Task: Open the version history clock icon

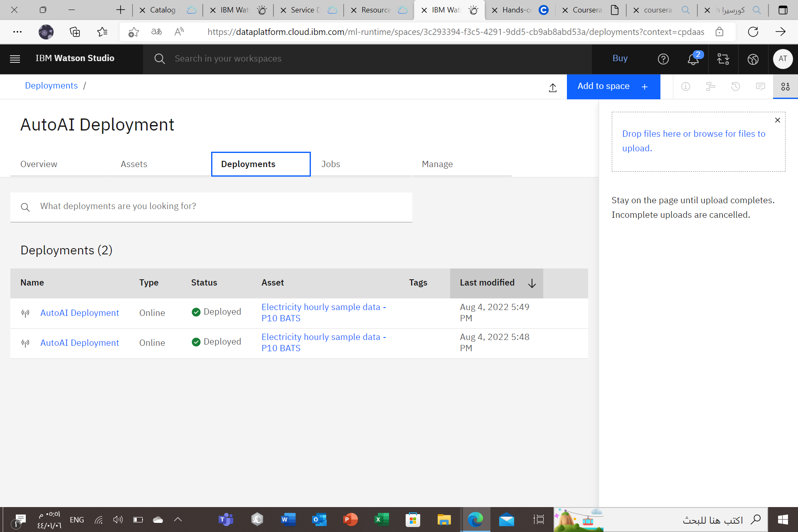Action: coord(736,86)
